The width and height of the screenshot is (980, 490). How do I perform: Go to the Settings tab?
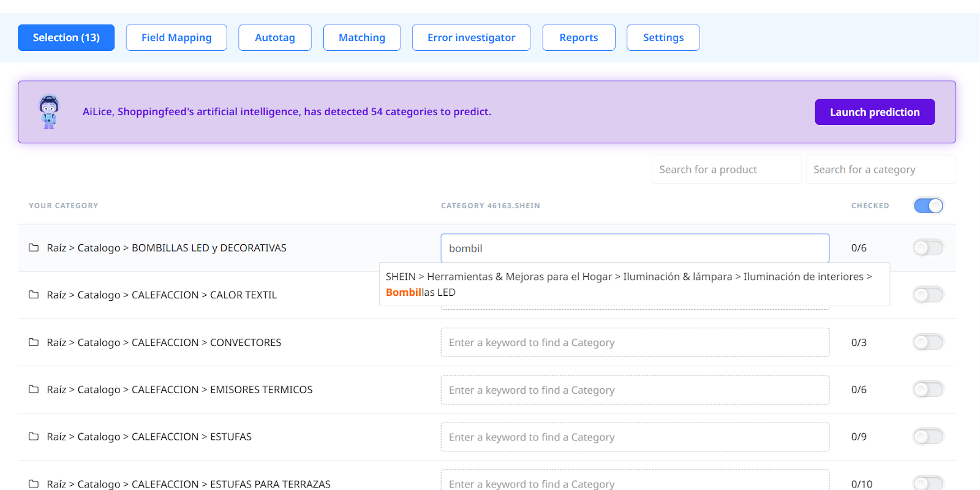click(663, 37)
